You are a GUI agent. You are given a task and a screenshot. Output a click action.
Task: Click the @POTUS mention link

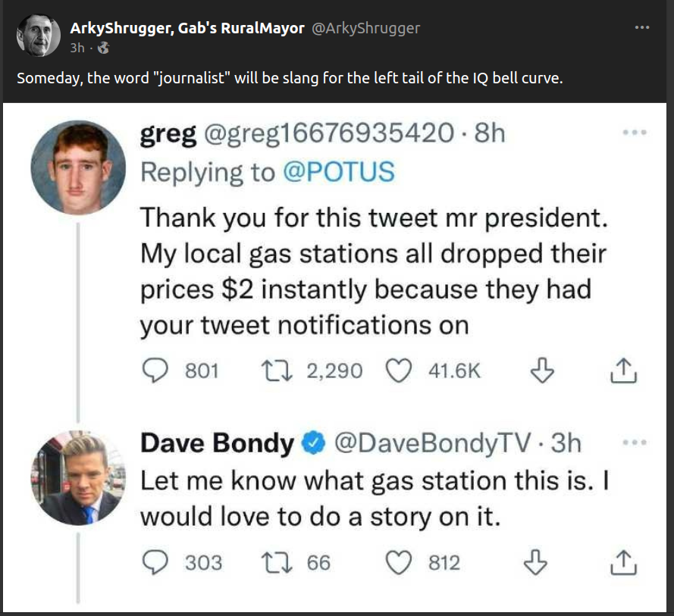pos(339,172)
